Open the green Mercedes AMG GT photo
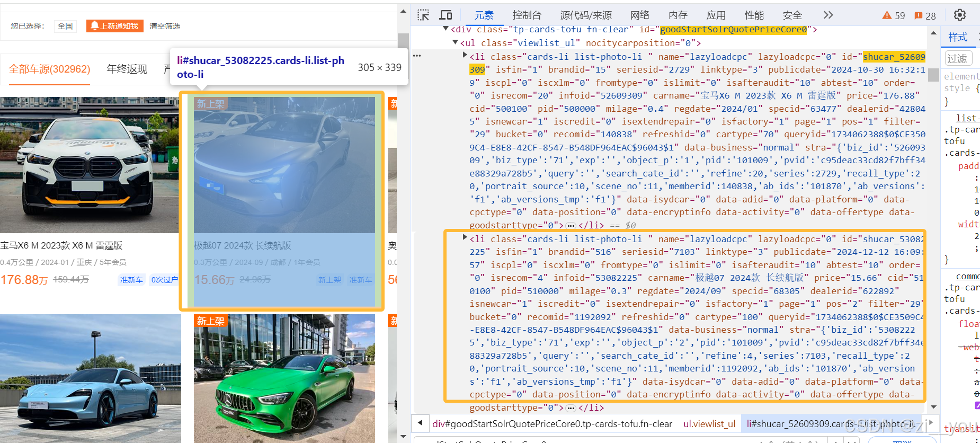The width and height of the screenshot is (980, 443). pyautogui.click(x=284, y=378)
